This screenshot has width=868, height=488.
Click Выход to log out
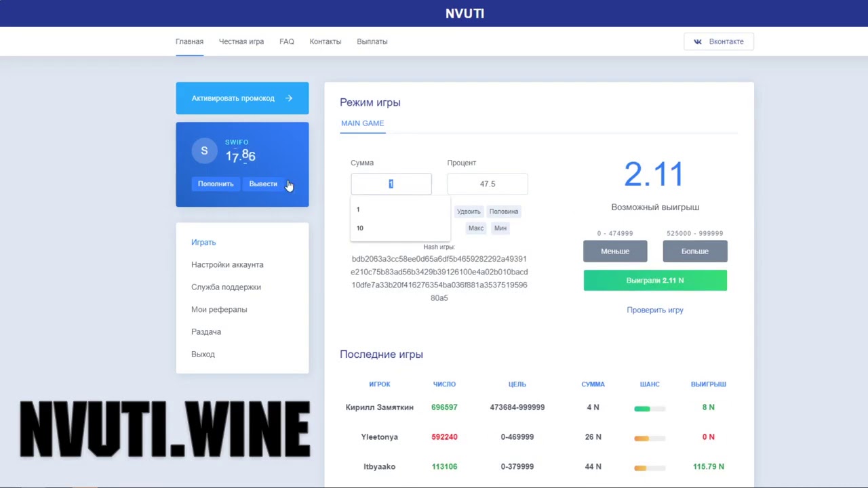(x=203, y=354)
